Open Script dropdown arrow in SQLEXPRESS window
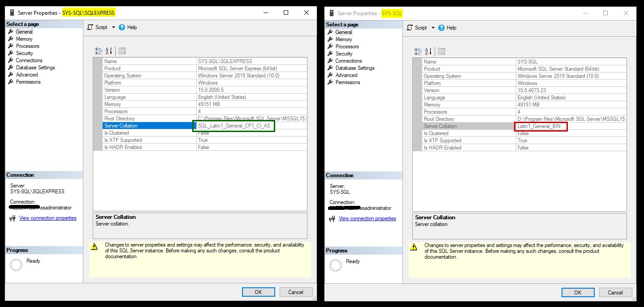The height and width of the screenshot is (307, 644). tap(113, 27)
